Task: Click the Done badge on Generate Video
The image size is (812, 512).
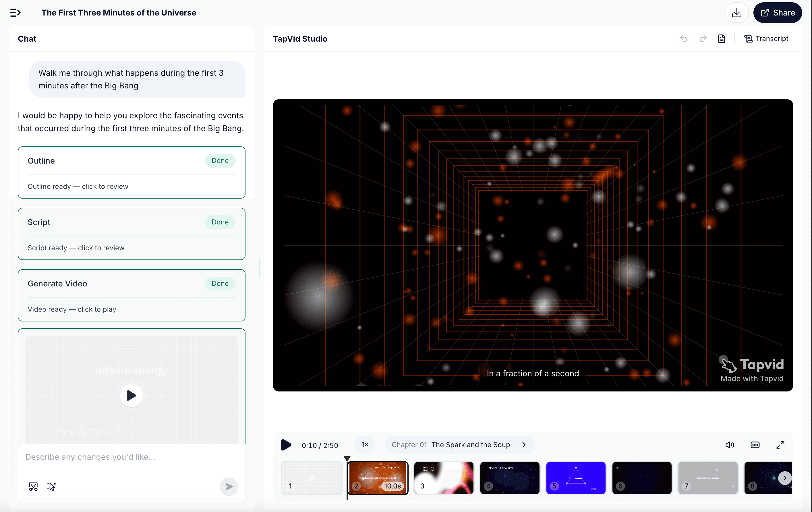Action: coord(220,284)
